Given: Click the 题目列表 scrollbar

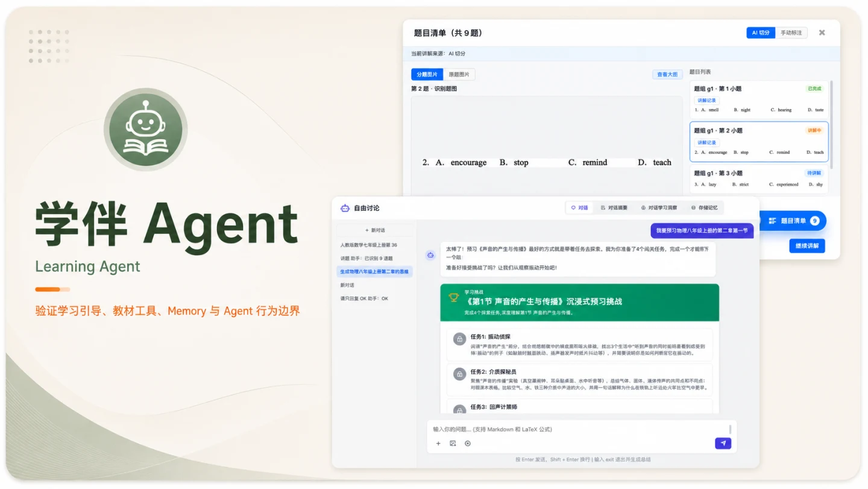Looking at the screenshot, I should 832,124.
